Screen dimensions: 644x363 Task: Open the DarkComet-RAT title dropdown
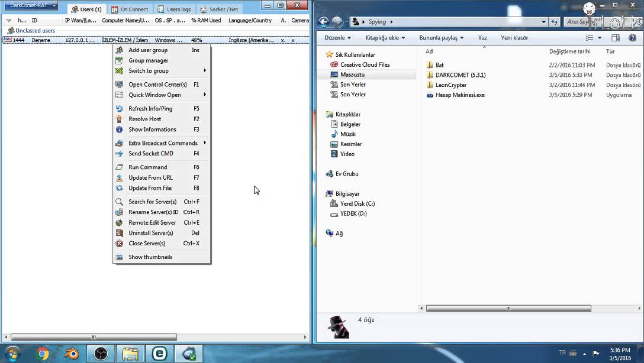[x=31, y=5]
